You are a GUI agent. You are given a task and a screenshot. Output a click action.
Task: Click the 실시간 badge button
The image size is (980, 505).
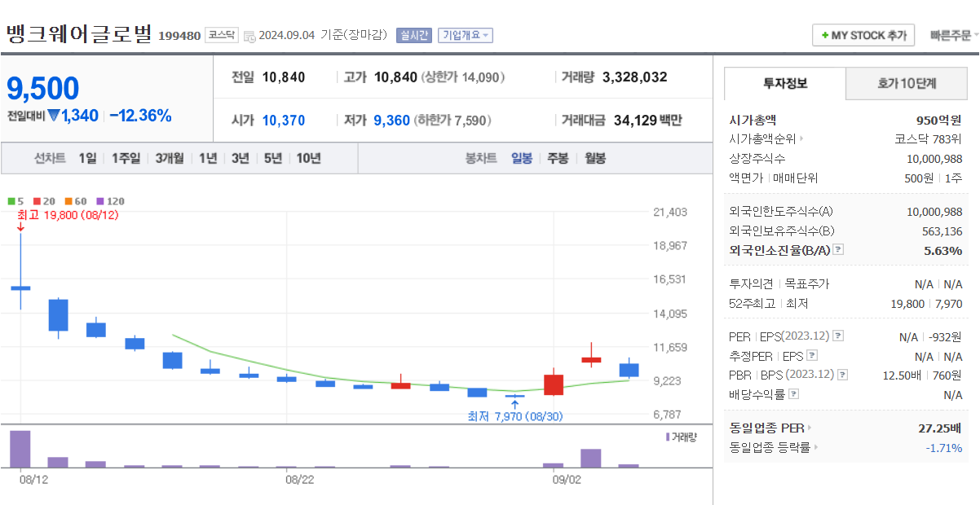click(413, 35)
